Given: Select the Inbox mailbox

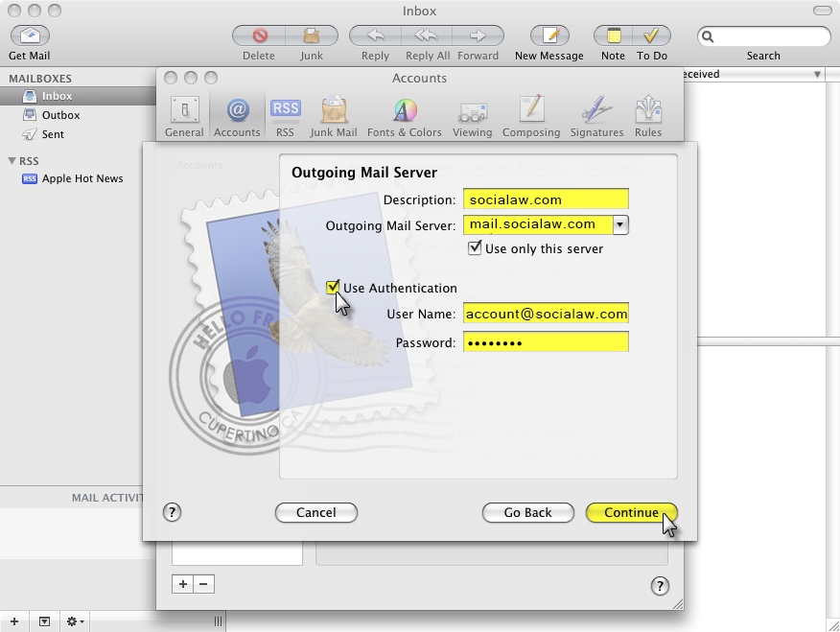Looking at the screenshot, I should 78,96.
